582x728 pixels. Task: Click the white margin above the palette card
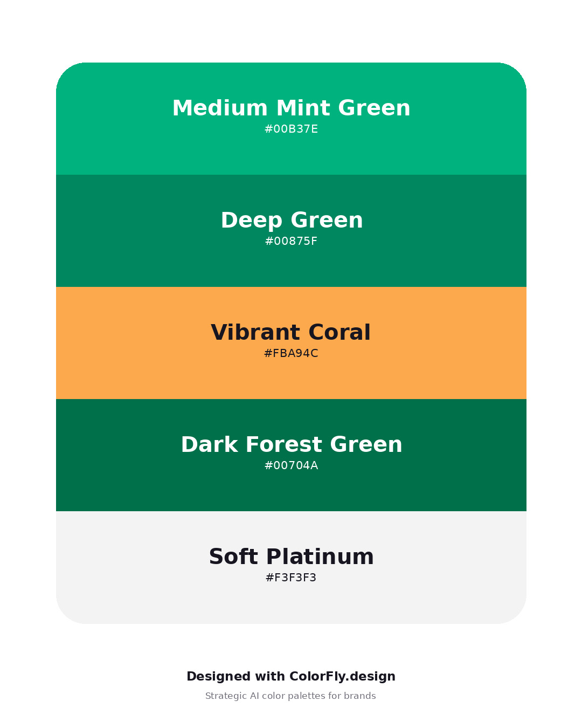291,31
